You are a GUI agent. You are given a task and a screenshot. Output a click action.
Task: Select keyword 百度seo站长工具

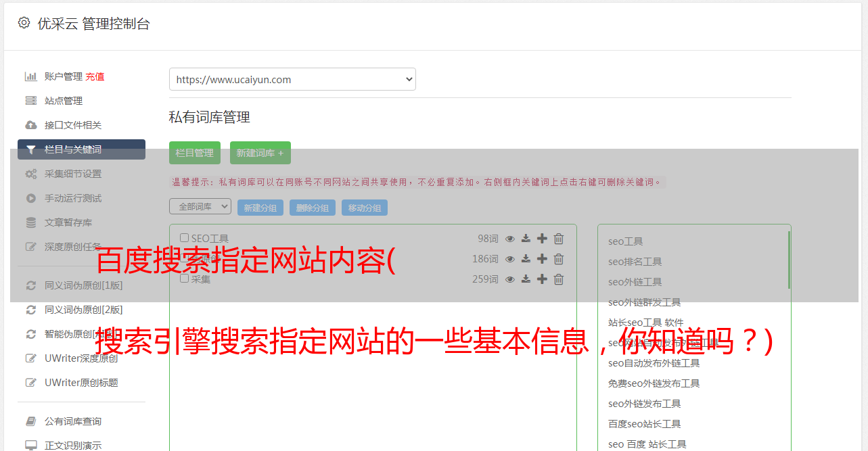point(645,424)
